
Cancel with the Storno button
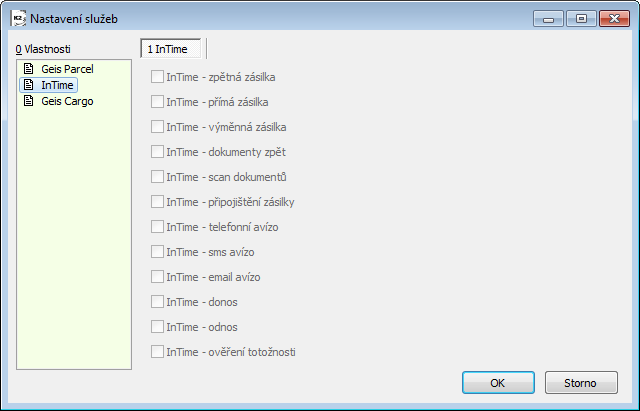click(581, 382)
